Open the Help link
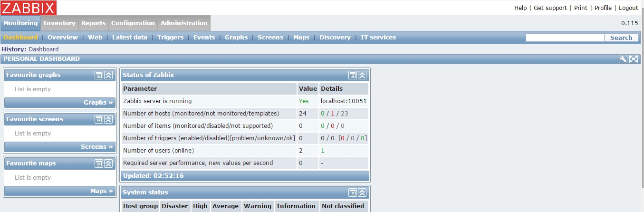 (x=520, y=8)
